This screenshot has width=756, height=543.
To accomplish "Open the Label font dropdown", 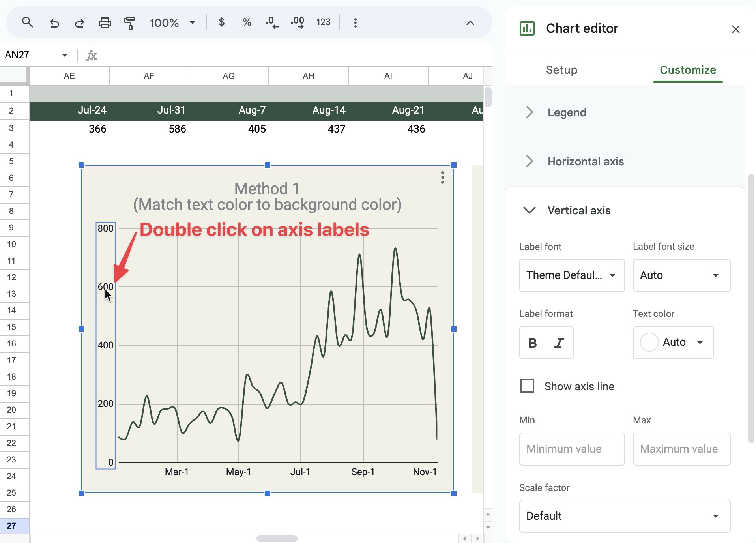I will click(572, 275).
